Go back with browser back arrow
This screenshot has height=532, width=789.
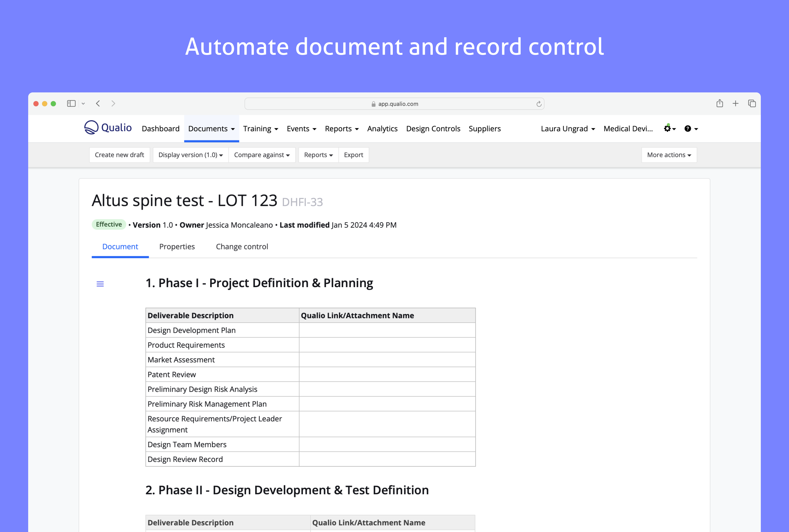tap(98, 103)
